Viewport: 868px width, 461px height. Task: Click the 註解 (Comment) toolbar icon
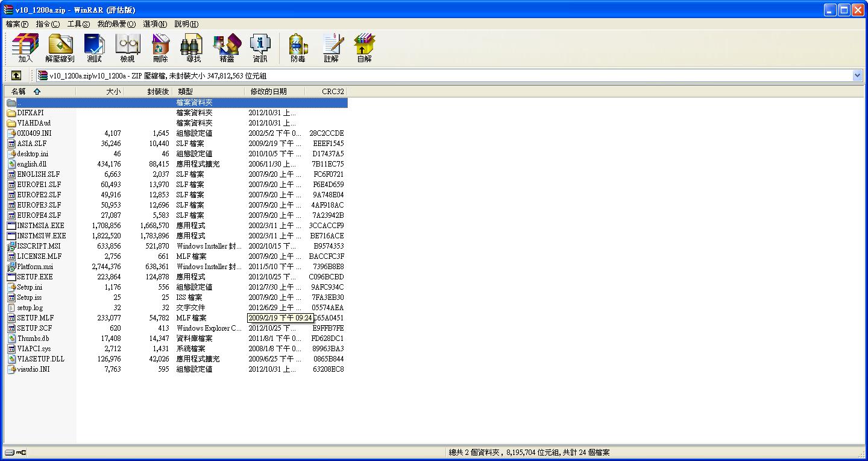point(331,48)
